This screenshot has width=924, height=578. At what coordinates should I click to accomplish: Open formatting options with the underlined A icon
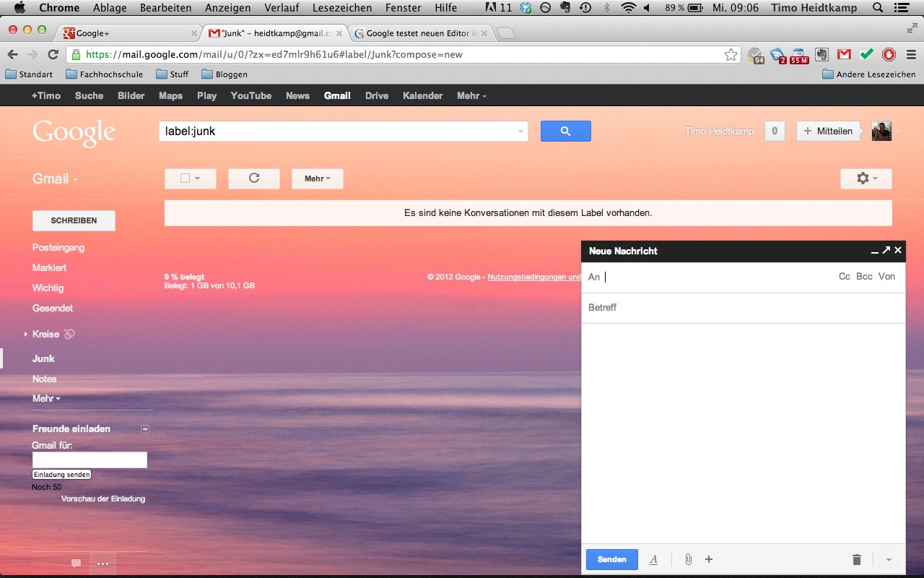(653, 559)
